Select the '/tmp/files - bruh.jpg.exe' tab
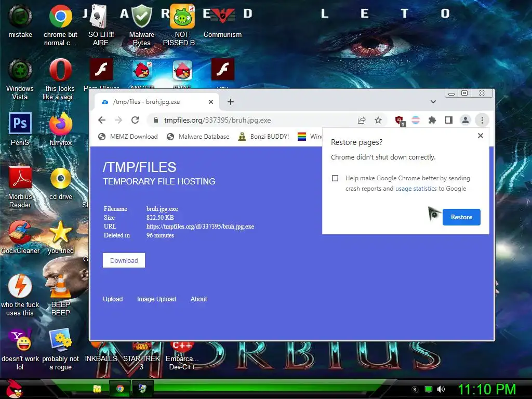Image resolution: width=532 pixels, height=399 pixels. [157, 102]
